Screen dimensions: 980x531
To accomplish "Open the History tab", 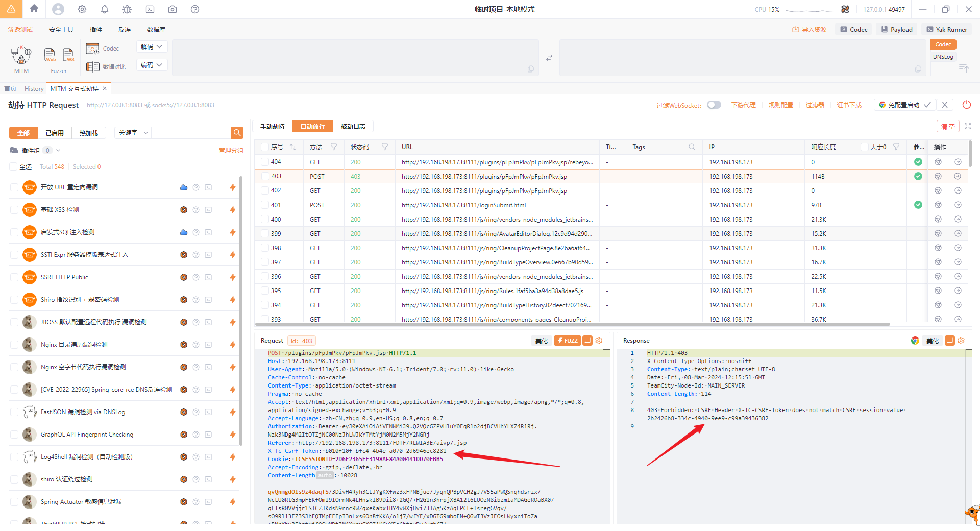I will (34, 89).
